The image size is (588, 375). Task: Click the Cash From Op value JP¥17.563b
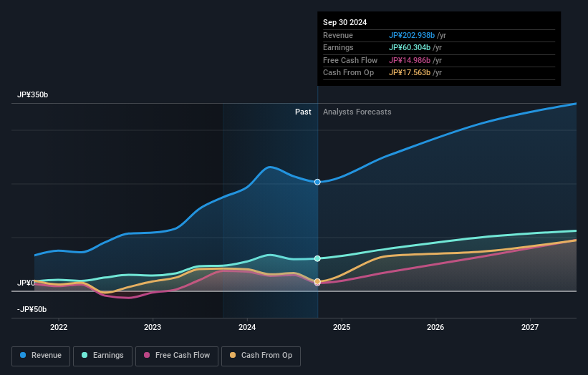pos(410,73)
